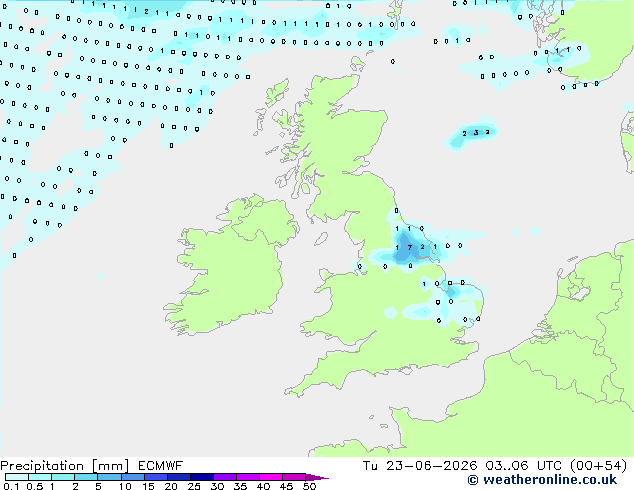
Task: Select the 2–5 mm legend color box
Action: tap(86, 477)
